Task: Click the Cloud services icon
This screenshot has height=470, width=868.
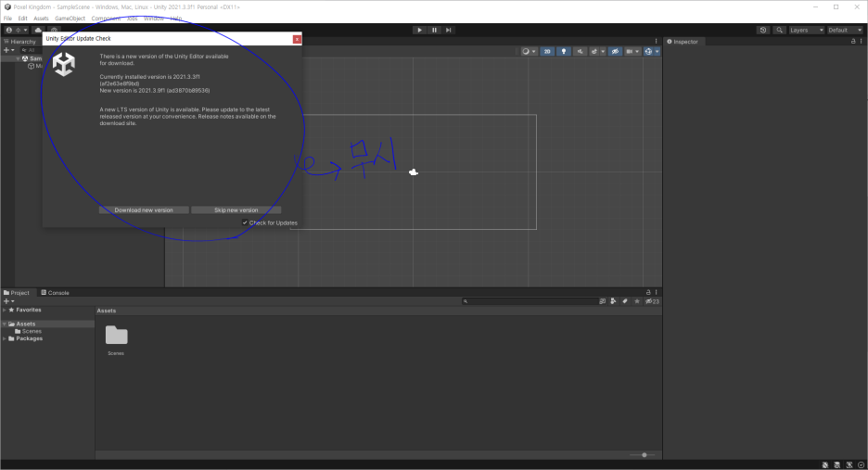Action: tap(38, 30)
